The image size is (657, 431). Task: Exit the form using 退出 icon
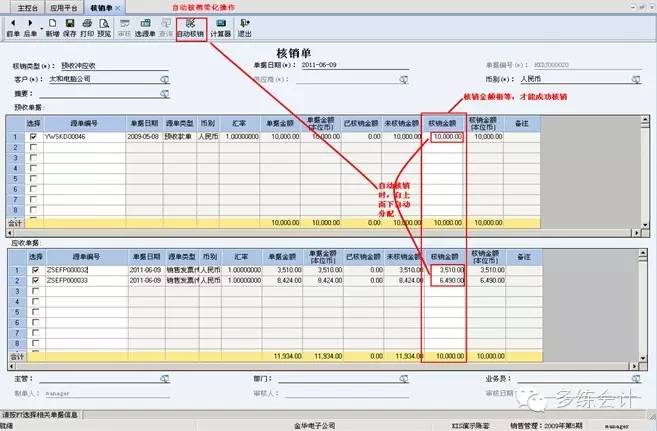[244, 28]
